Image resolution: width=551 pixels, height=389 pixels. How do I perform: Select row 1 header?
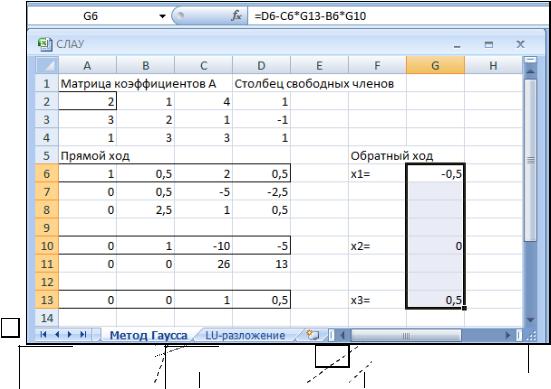(x=47, y=84)
